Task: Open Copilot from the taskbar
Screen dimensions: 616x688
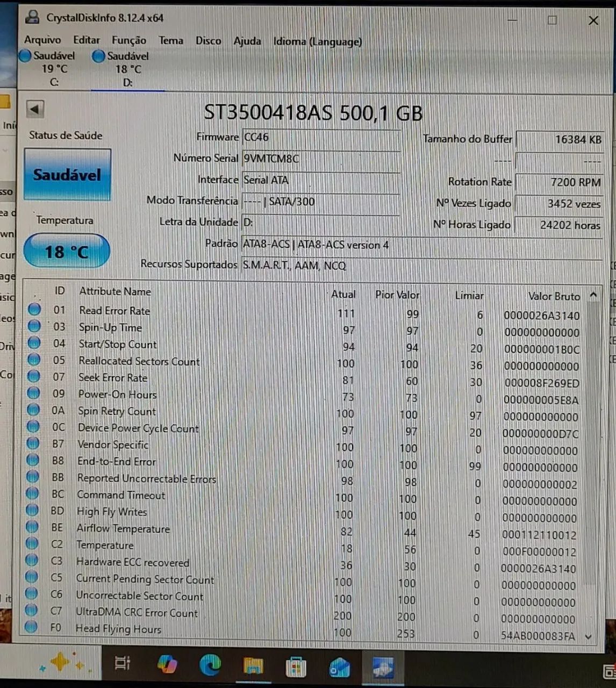Action: pos(167,665)
